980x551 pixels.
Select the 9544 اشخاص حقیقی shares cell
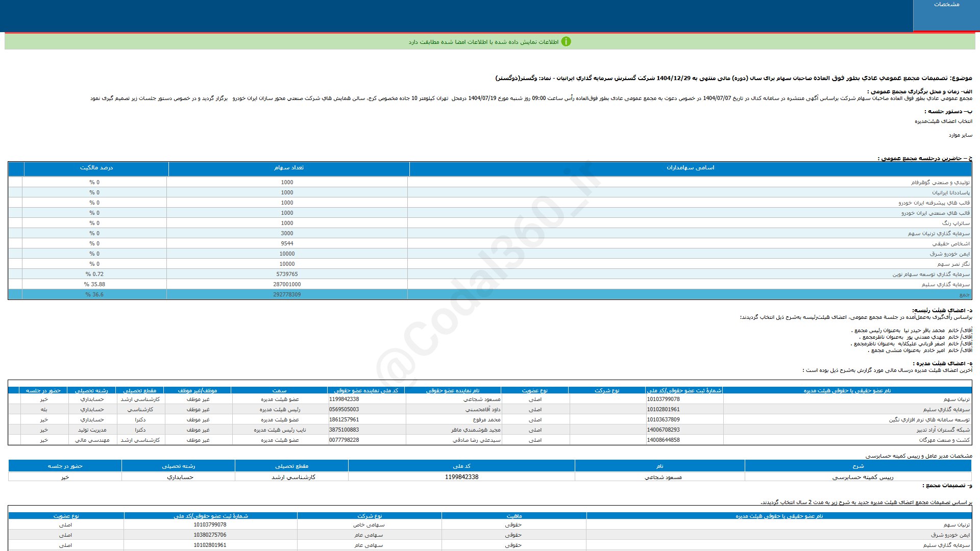287,243
